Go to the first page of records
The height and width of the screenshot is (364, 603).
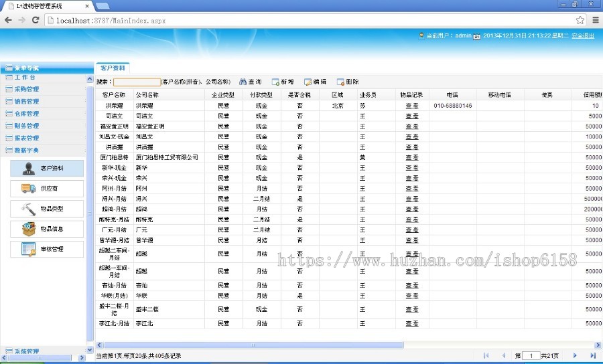[x=486, y=355]
